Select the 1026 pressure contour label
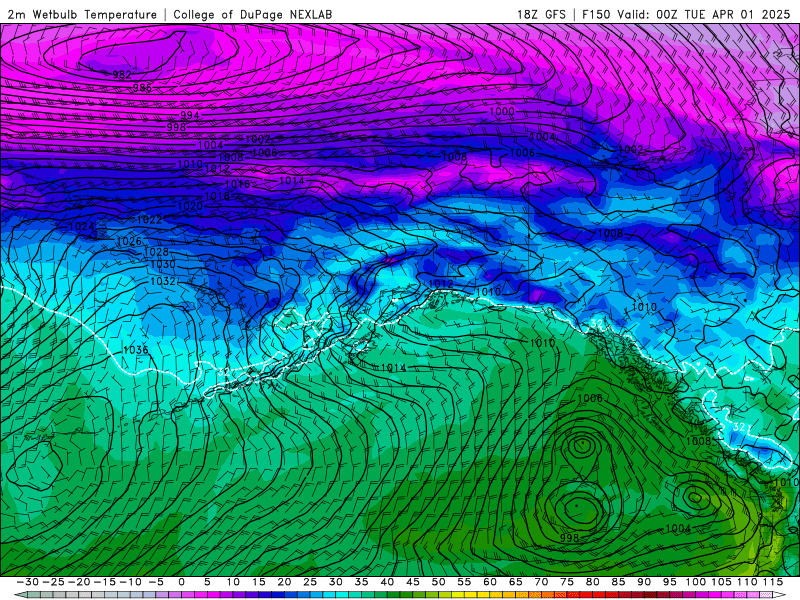The image size is (800, 600). [x=129, y=241]
